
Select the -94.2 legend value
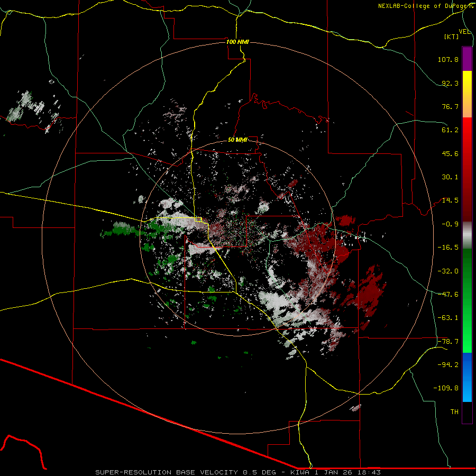pos(448,364)
